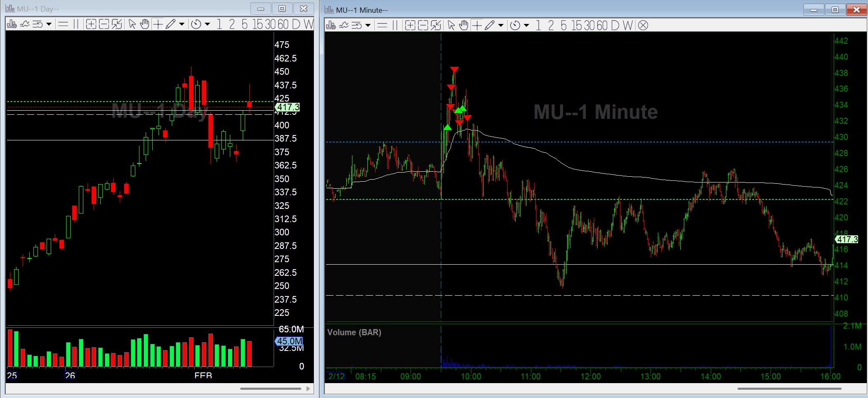
Task: Minimize the MU--1 Minute window
Action: [x=814, y=10]
